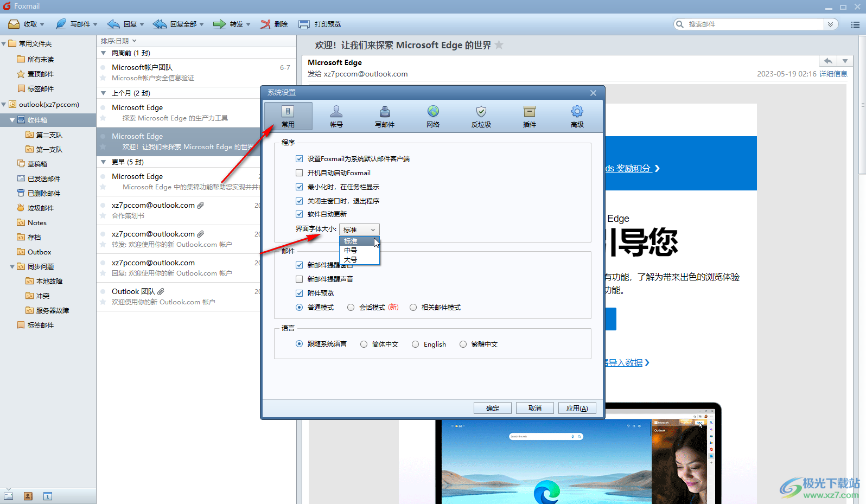This screenshot has height=504, width=866.
Task: Open the Notes folder in sidebar
Action: tap(37, 223)
